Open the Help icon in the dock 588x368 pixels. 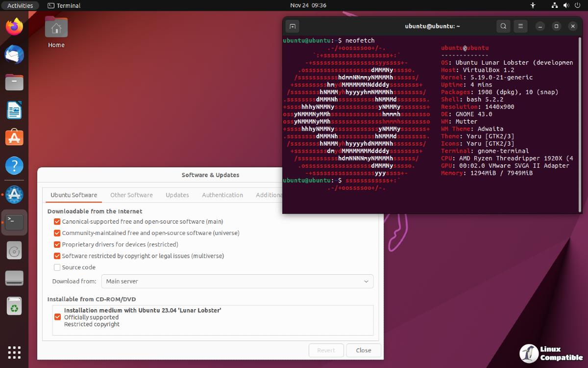(x=14, y=166)
